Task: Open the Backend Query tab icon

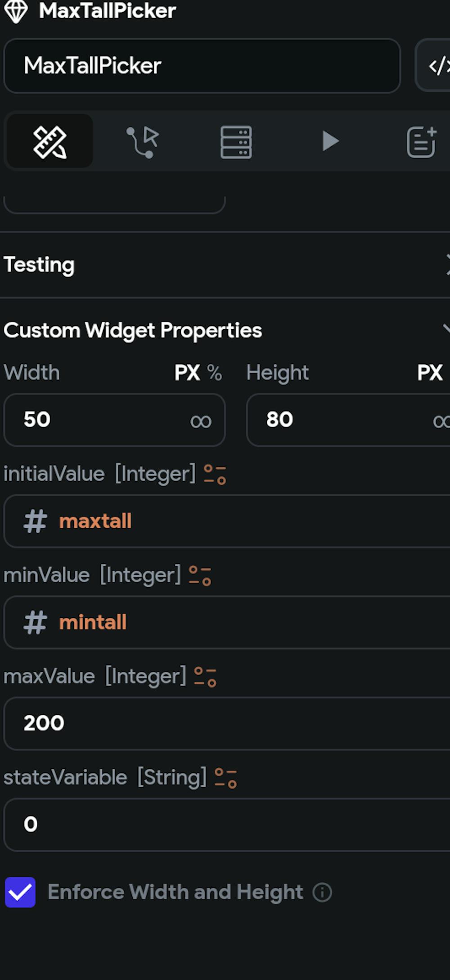Action: (x=236, y=142)
